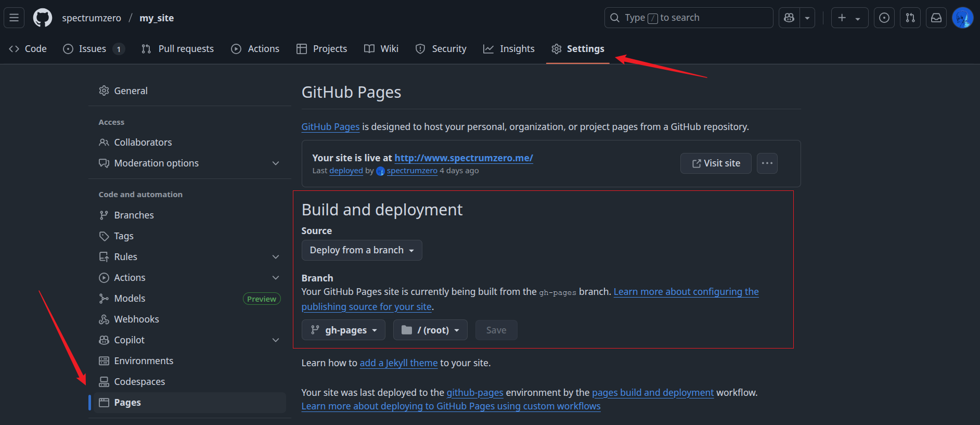980x425 pixels.
Task: Open the notifications inbox icon
Action: (936, 18)
